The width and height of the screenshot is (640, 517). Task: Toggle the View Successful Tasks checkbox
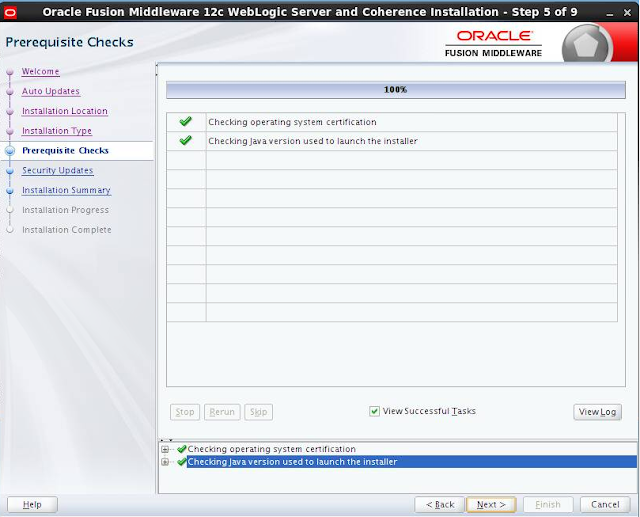tap(374, 411)
